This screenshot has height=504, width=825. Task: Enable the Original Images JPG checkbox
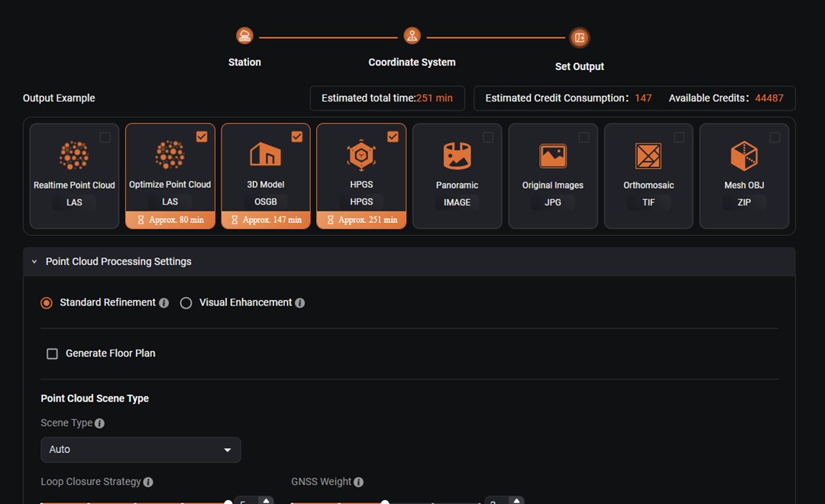(584, 137)
